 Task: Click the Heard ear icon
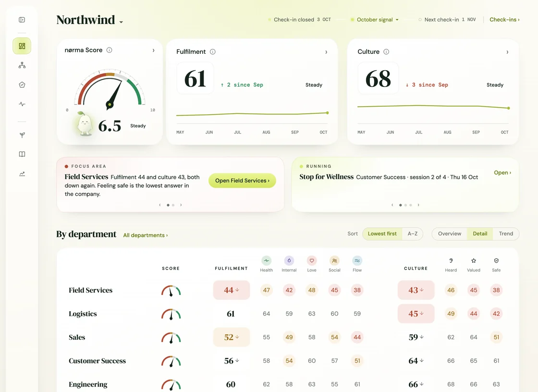[451, 260]
